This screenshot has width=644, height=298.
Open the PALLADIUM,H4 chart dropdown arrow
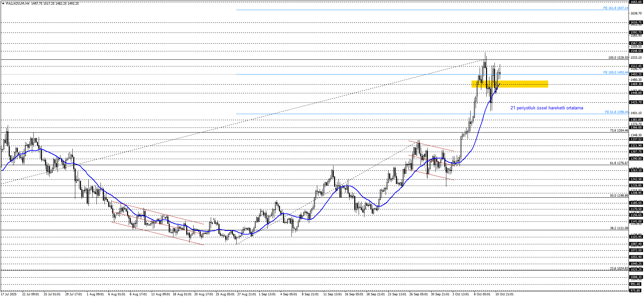(3, 3)
